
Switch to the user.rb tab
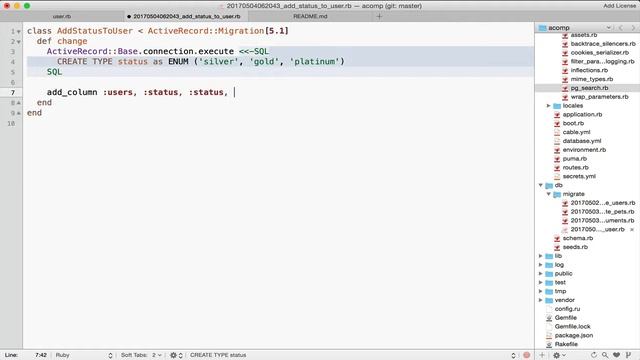pyautogui.click(x=62, y=16)
